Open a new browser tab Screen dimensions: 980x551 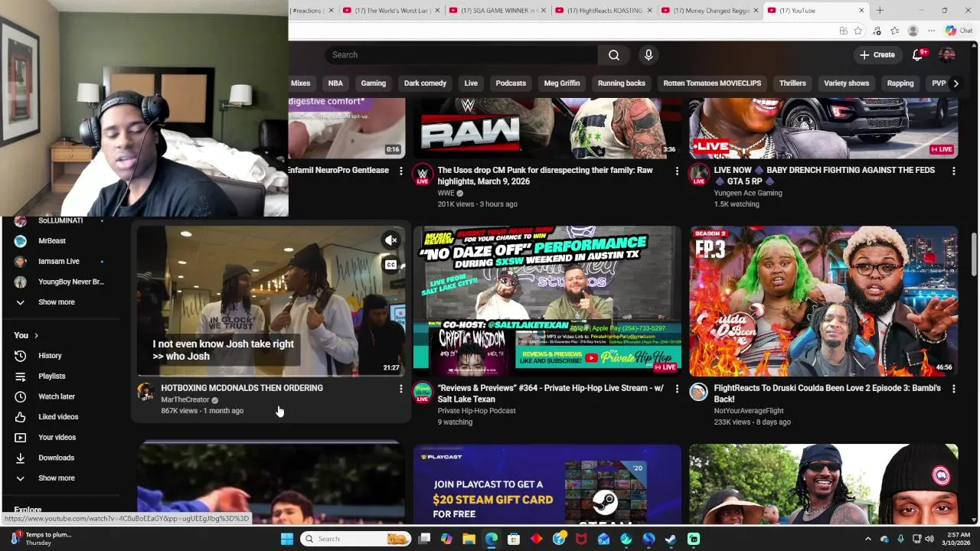point(880,11)
